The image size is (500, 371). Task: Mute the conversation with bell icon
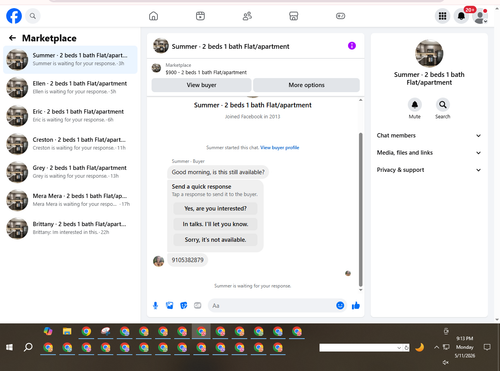click(x=415, y=105)
